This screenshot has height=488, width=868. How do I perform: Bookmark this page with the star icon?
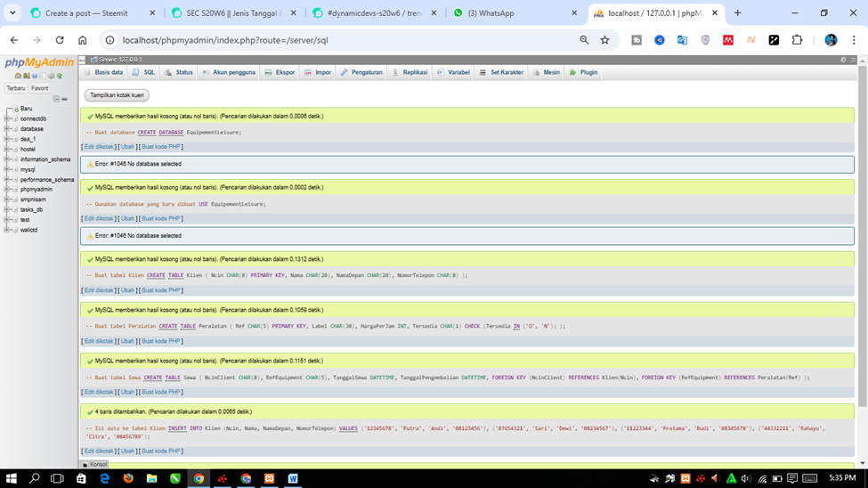604,40
